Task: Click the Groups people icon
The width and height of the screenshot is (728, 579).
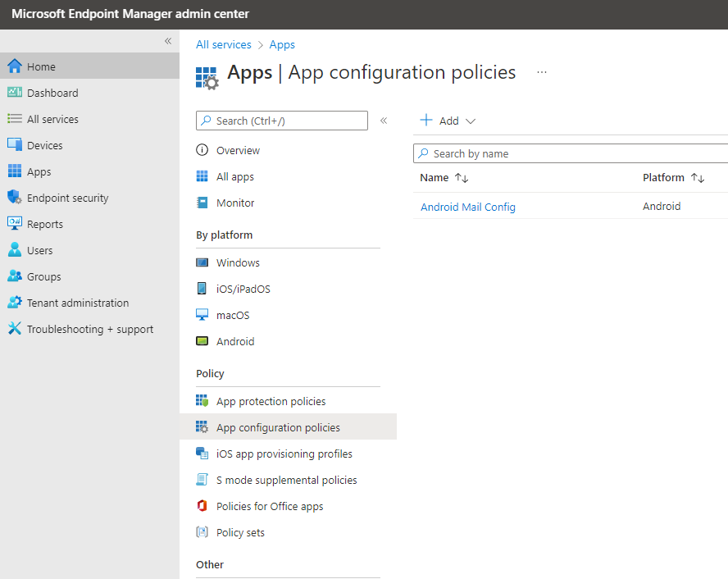Action: pos(15,276)
